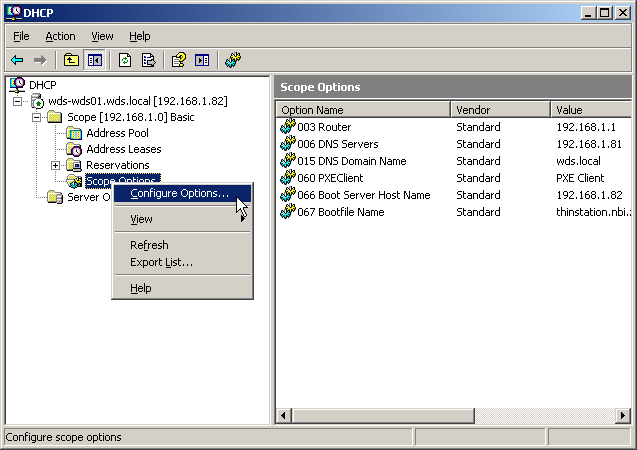Viewport: 637px width, 450px height.
Task: Select the DHCP root tree label
Action: coord(43,85)
